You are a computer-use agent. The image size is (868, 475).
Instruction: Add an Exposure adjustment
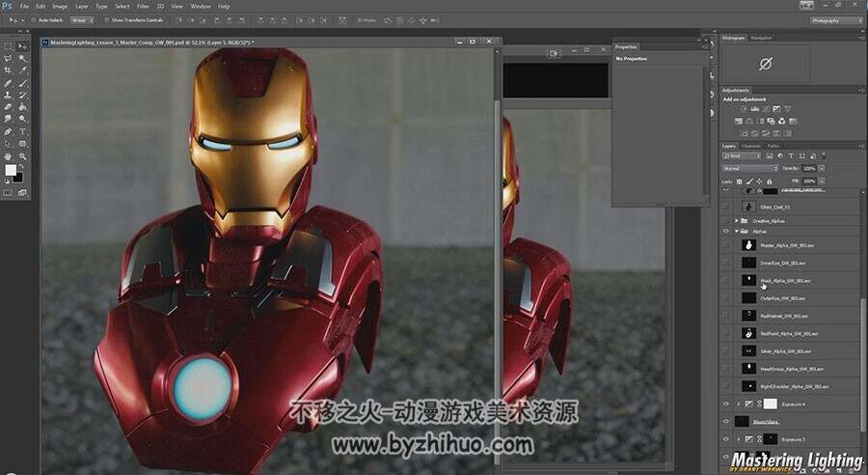776,109
